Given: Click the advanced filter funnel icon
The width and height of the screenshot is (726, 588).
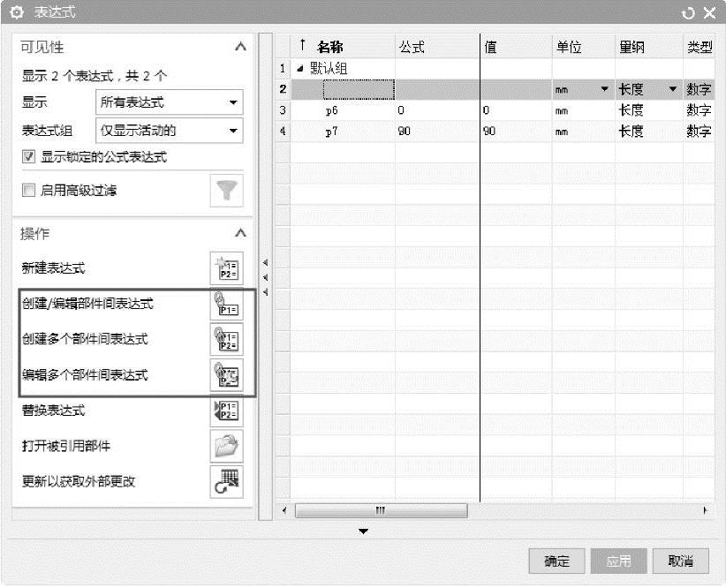Looking at the screenshot, I should pyautogui.click(x=226, y=191).
